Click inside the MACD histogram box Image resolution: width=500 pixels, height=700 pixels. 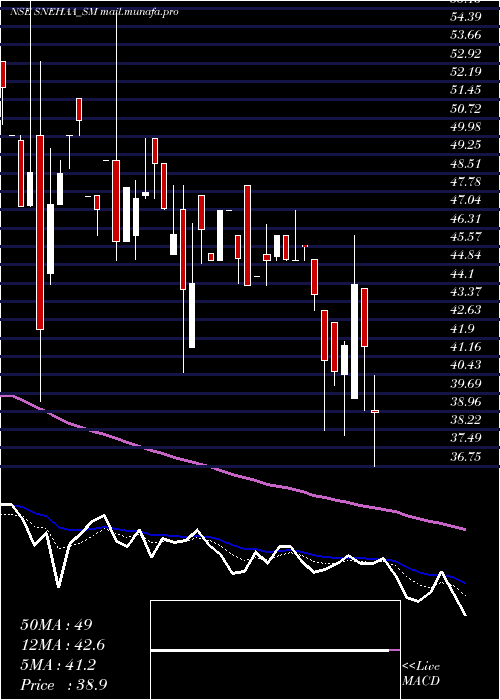point(275,650)
